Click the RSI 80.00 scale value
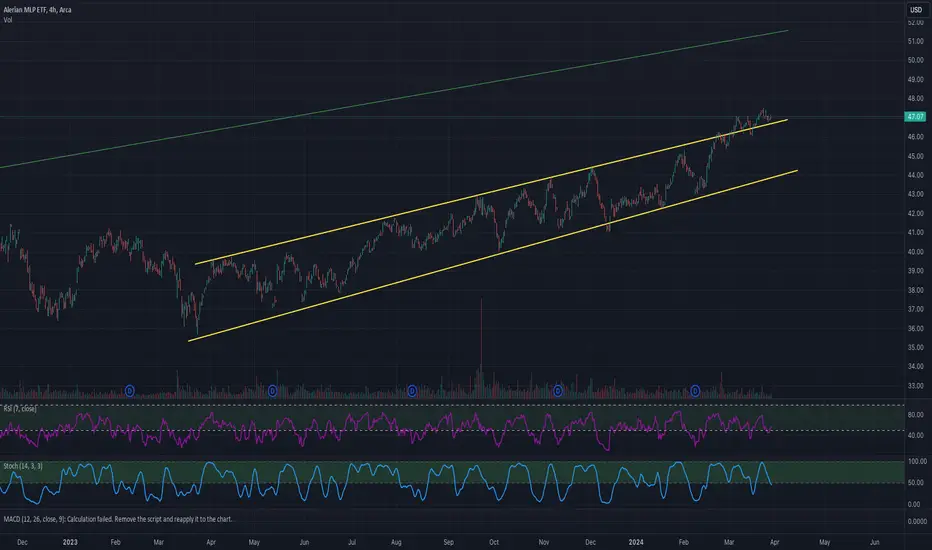Viewport: 932px width, 550px height. pyautogui.click(x=916, y=415)
